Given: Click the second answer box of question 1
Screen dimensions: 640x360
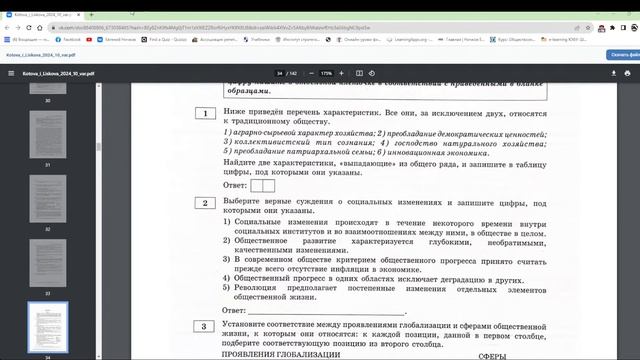Looking at the screenshot, I should 269,186.
